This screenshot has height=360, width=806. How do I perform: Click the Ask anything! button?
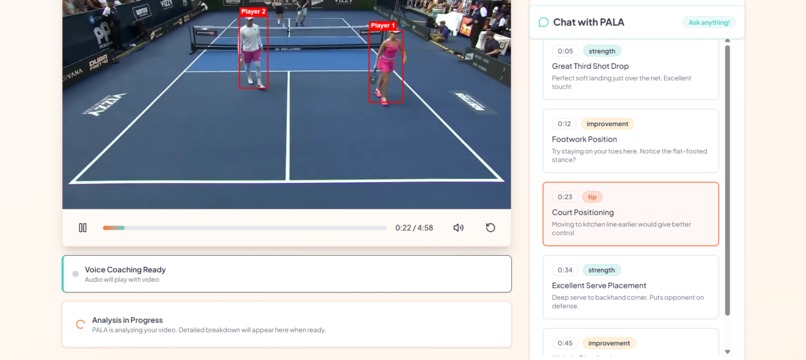click(x=709, y=22)
